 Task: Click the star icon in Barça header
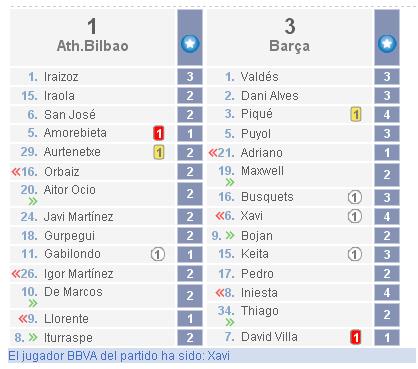pos(387,44)
